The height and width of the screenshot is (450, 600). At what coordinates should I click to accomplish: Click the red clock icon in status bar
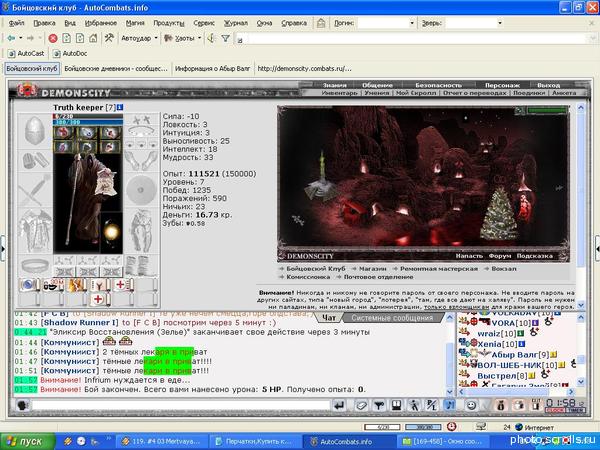tap(451, 427)
